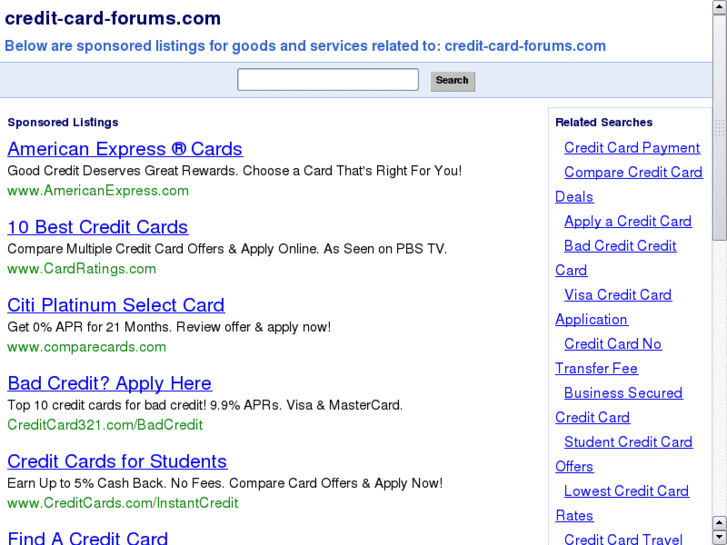Click the second-from-bottom scroll up arrow button

pos(720,523)
